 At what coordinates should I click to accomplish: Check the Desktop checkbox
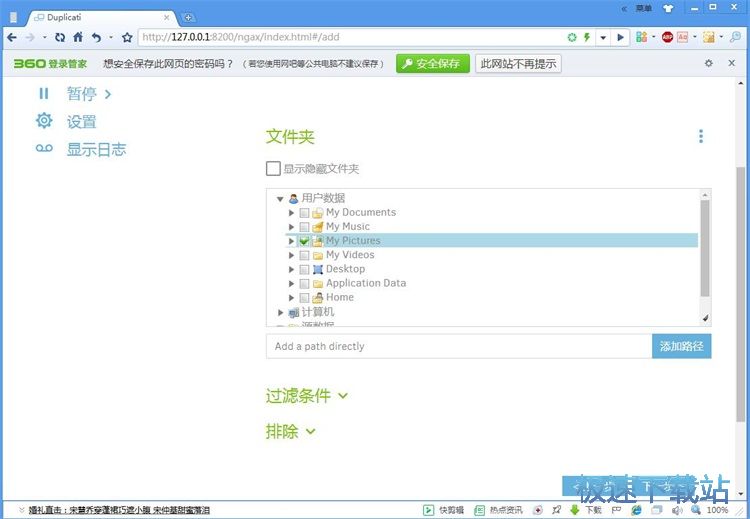[x=304, y=270]
